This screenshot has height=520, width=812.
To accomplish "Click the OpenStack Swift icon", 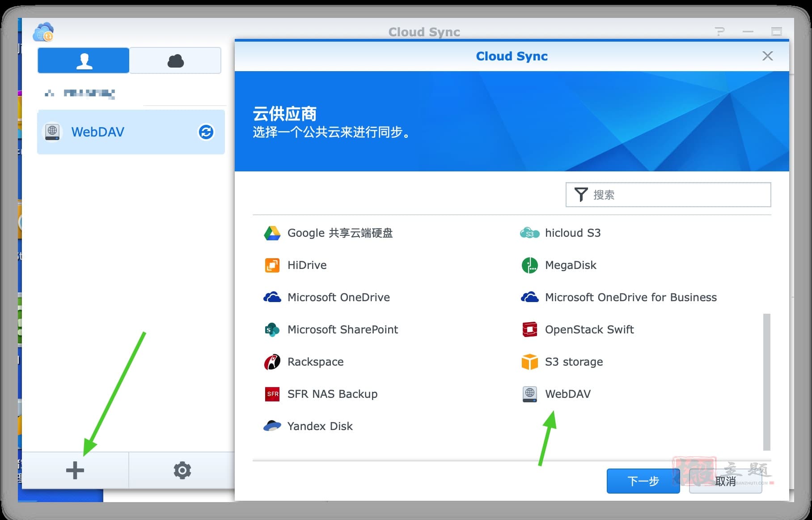I will [x=530, y=330].
